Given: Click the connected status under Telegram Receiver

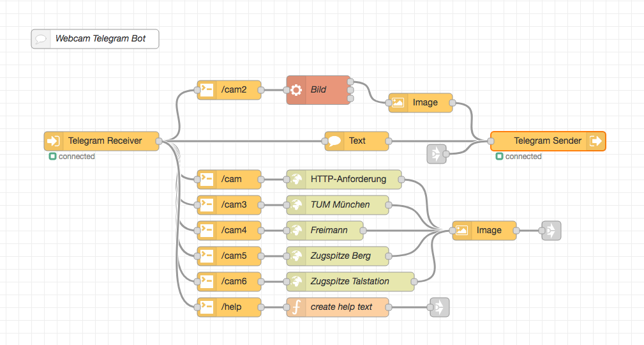Looking at the screenshot, I should pyautogui.click(x=73, y=157).
